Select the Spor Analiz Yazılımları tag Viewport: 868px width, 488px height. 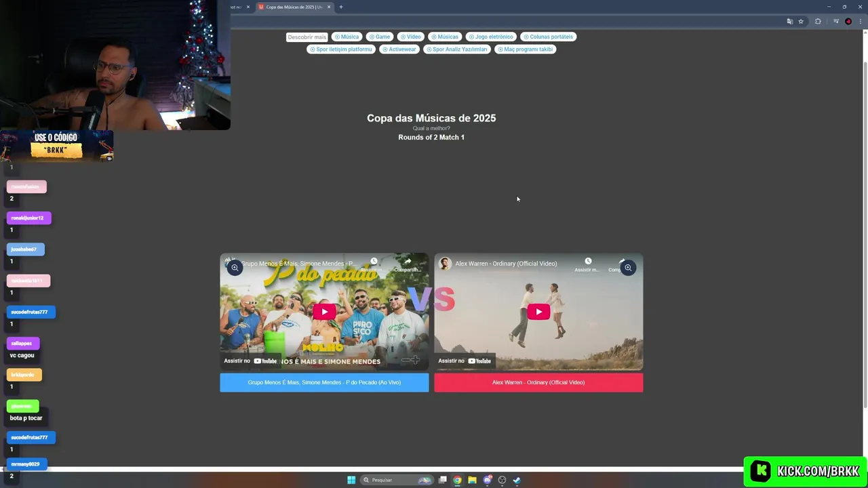pos(457,49)
